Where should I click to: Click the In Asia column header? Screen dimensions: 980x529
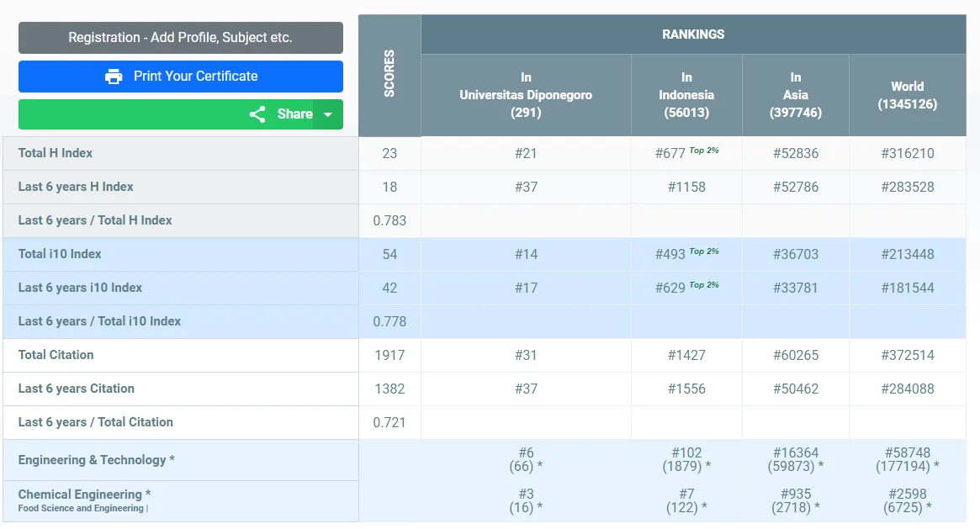coord(795,95)
